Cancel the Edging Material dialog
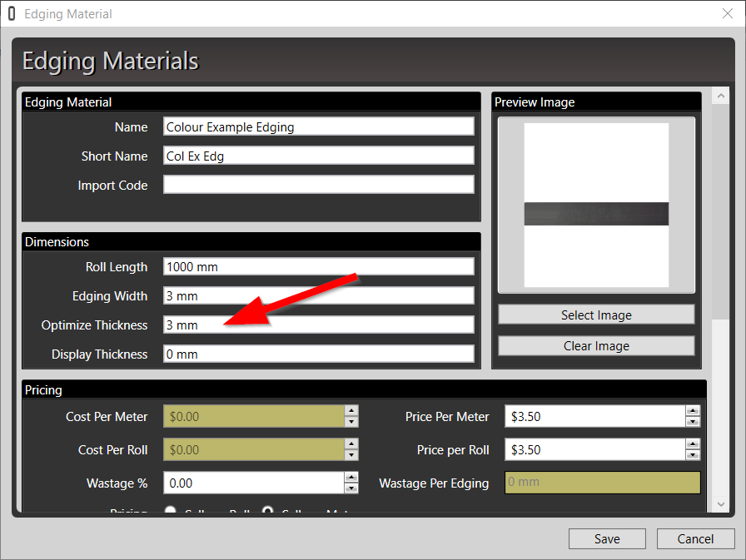Viewport: 746px width, 560px height. tap(695, 538)
